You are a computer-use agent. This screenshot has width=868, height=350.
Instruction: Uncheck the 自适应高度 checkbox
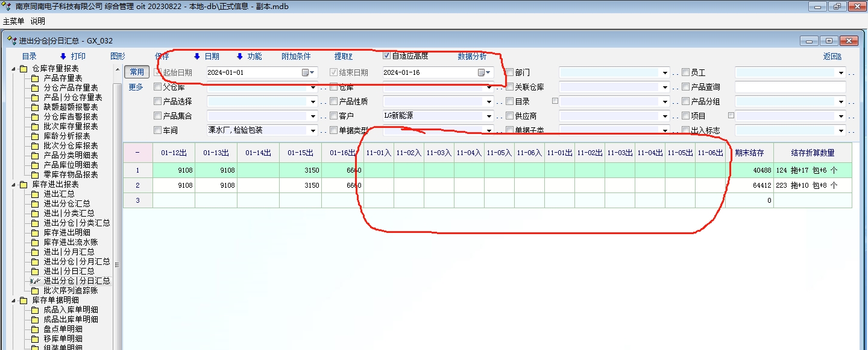click(387, 56)
